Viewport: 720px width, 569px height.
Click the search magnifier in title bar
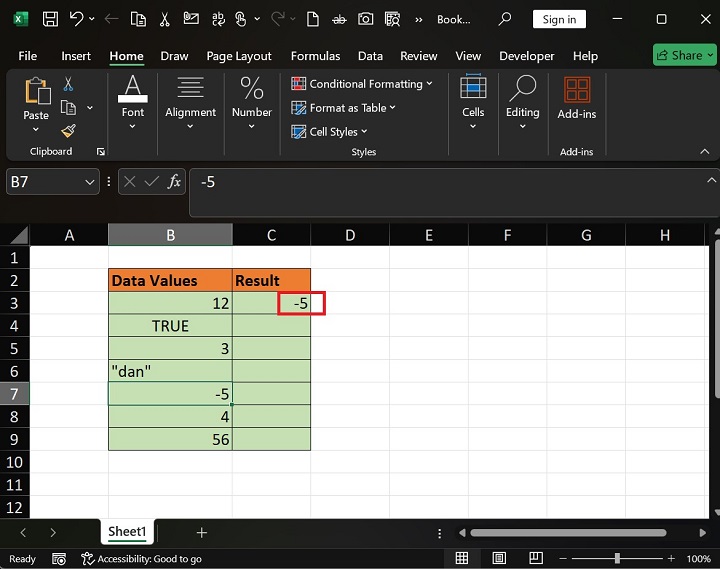(505, 19)
